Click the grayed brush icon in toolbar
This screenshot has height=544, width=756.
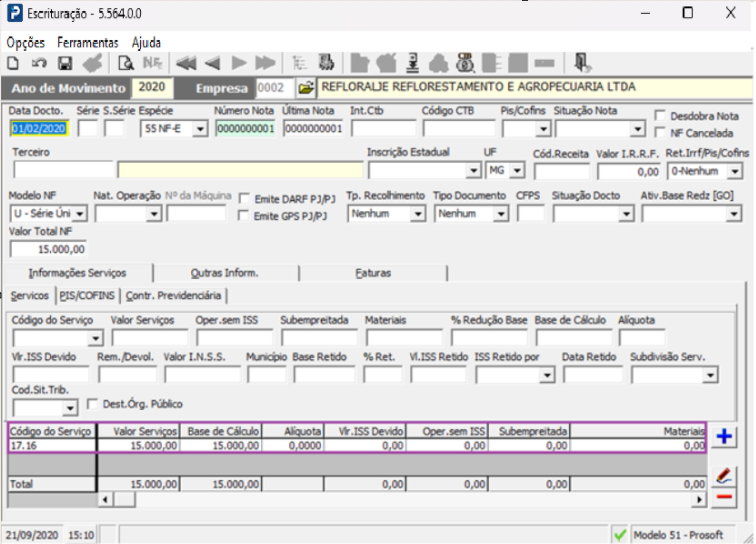pyautogui.click(x=93, y=63)
